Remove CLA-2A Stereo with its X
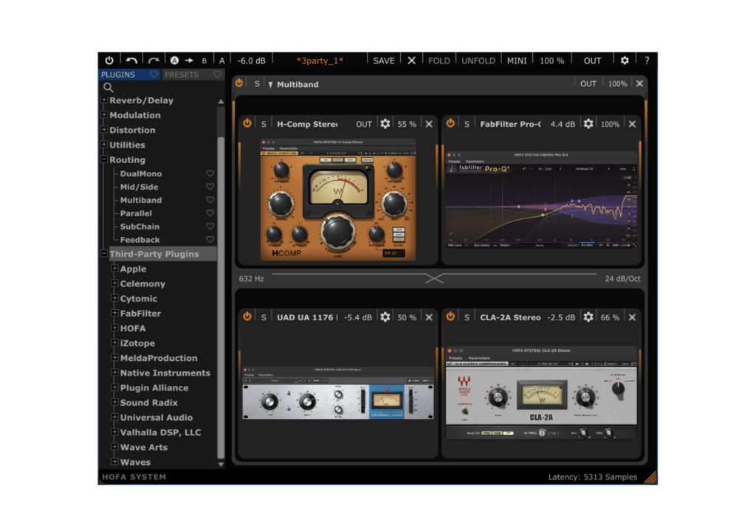756x532 pixels. pos(632,317)
